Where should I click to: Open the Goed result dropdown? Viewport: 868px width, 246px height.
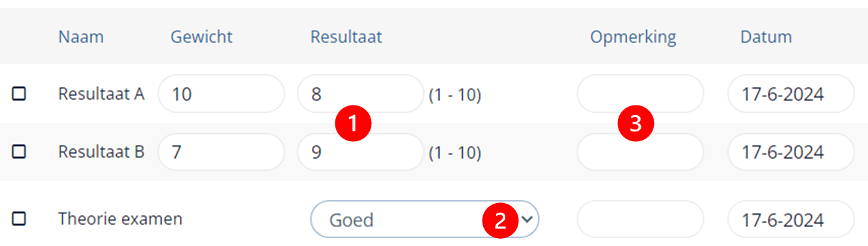[x=425, y=219]
